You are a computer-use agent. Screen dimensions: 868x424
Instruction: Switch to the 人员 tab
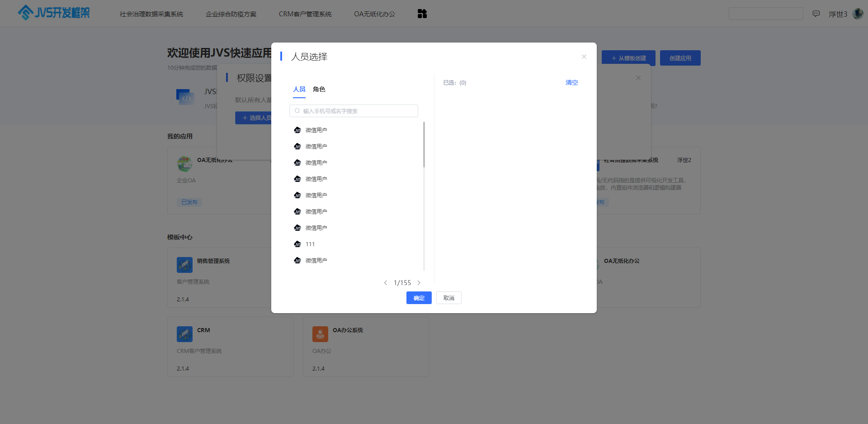coord(299,89)
